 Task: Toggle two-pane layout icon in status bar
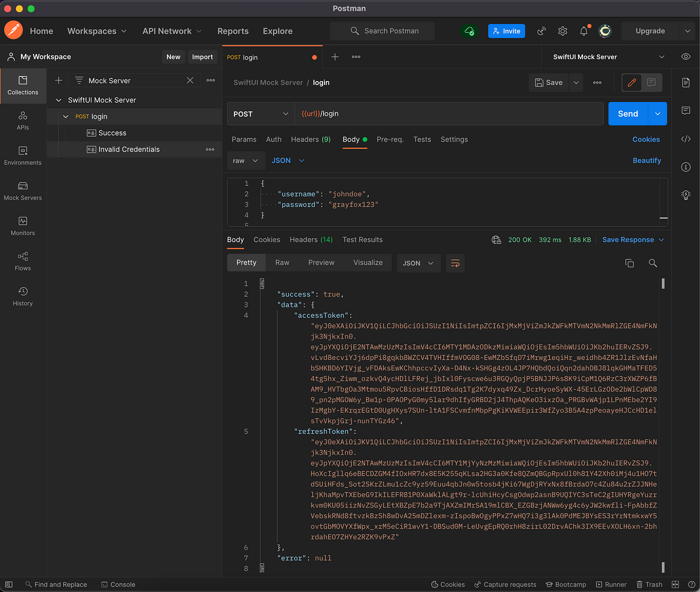pyautogui.click(x=675, y=585)
